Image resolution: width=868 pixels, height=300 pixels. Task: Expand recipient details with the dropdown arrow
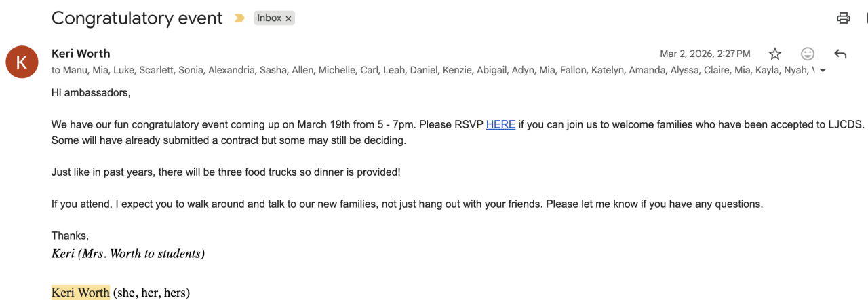[x=823, y=71]
